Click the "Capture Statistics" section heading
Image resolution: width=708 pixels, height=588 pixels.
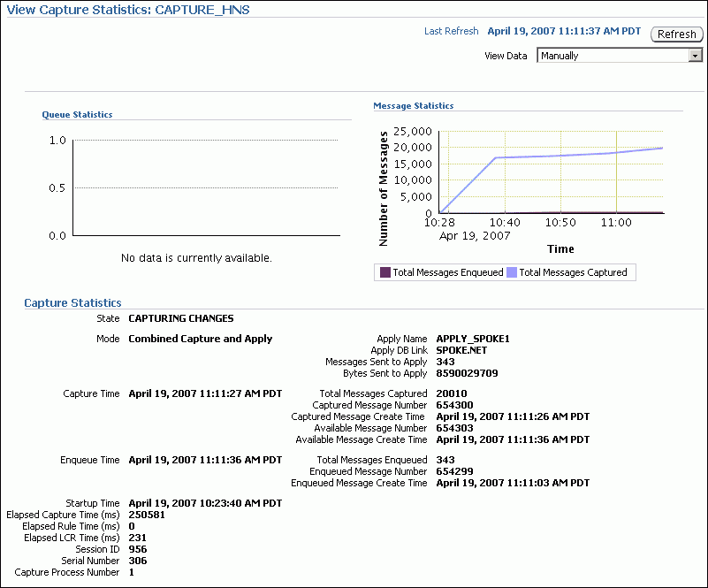click(x=72, y=302)
